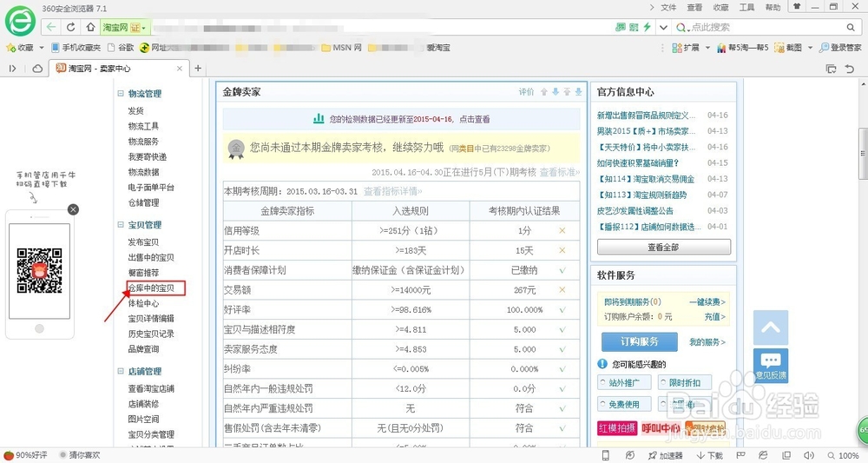This screenshot has height=463, width=868.
Task: Select the 限时折扣 option
Action: [x=685, y=383]
